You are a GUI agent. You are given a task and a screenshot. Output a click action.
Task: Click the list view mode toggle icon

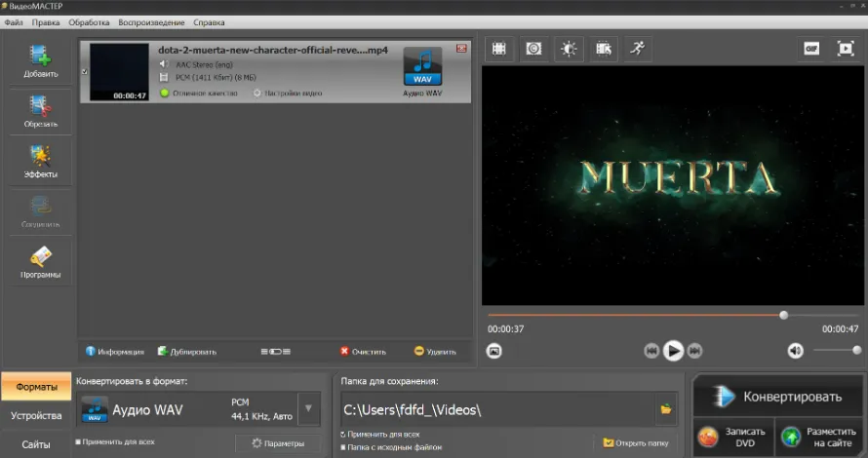click(x=276, y=351)
